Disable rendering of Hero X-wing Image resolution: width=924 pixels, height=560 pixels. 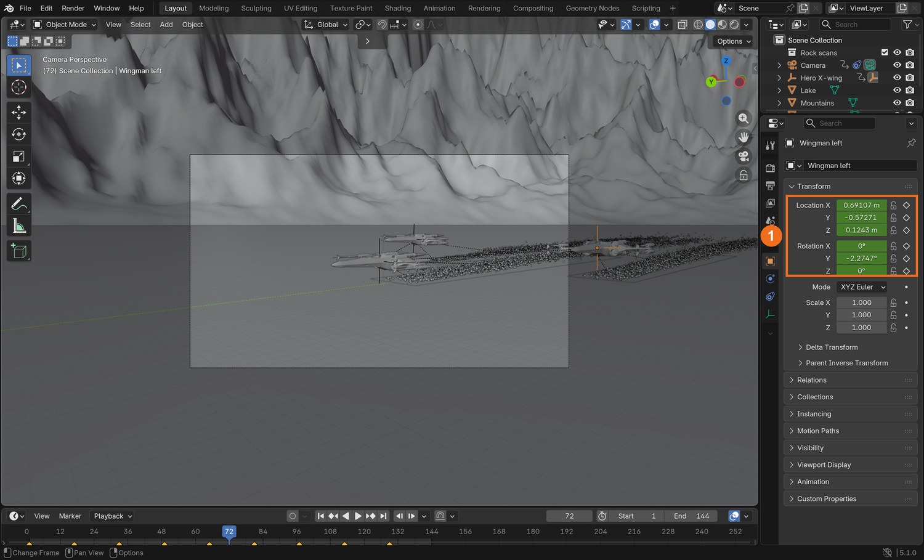pyautogui.click(x=910, y=78)
